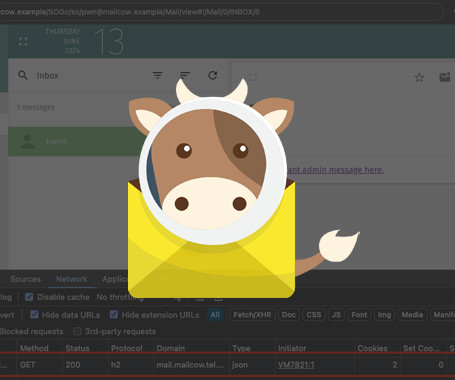
Task: Enable the 3rd-party requests checkbox
Action: 77,331
